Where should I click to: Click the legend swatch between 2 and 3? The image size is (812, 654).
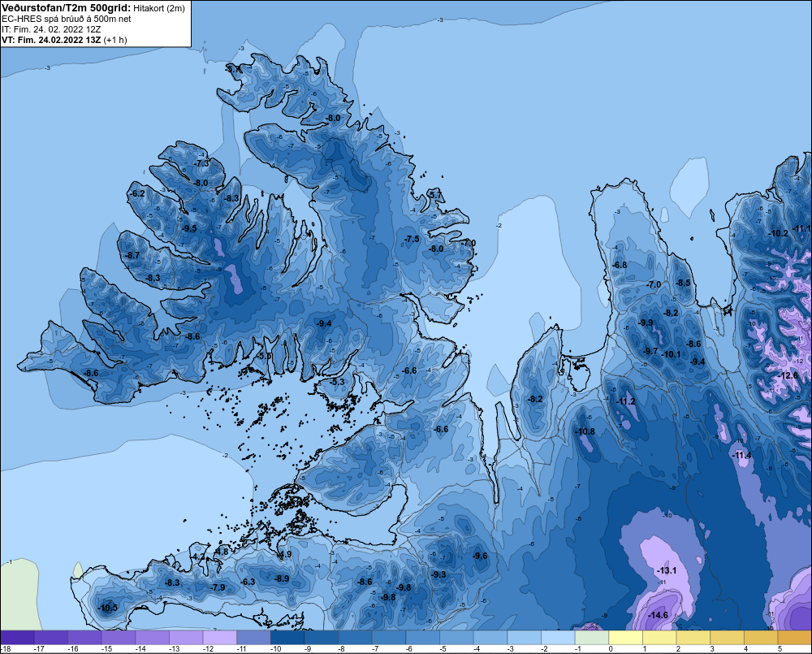point(693,638)
